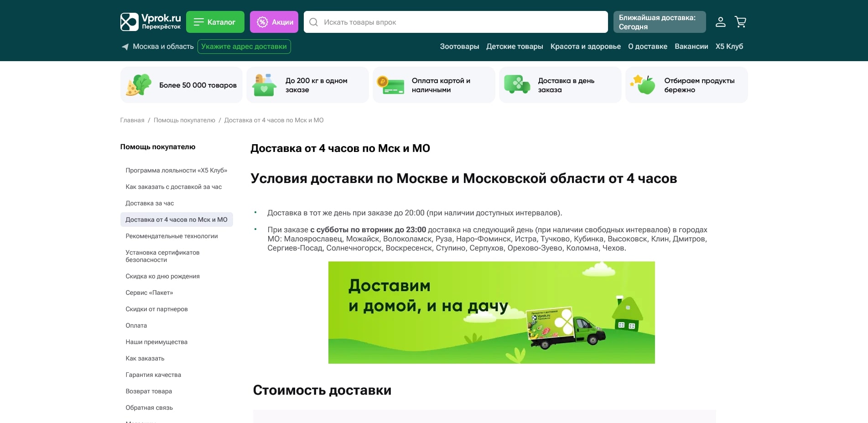The height and width of the screenshot is (423, 868).
Task: Click the 'Укажите адрес доставки' button
Action: [244, 47]
